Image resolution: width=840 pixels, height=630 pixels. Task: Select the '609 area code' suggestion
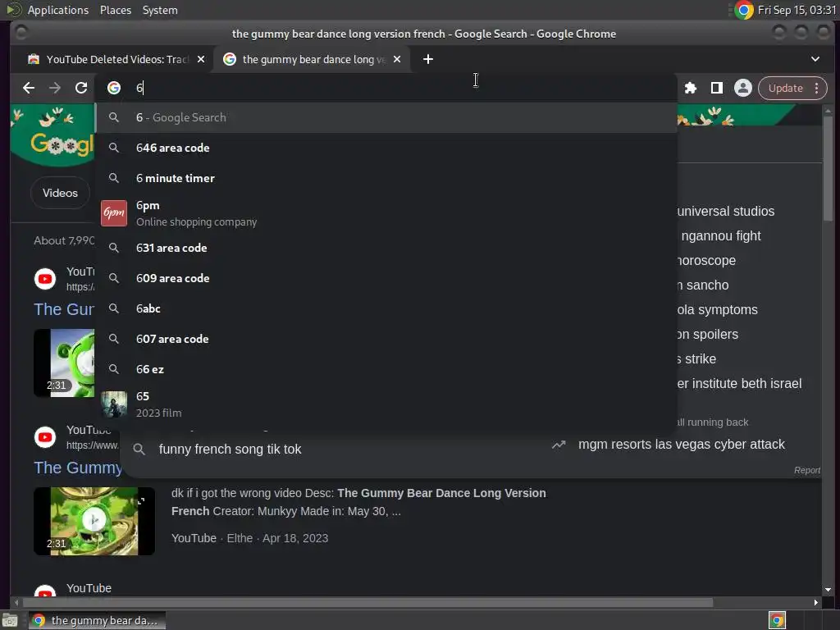point(386,278)
